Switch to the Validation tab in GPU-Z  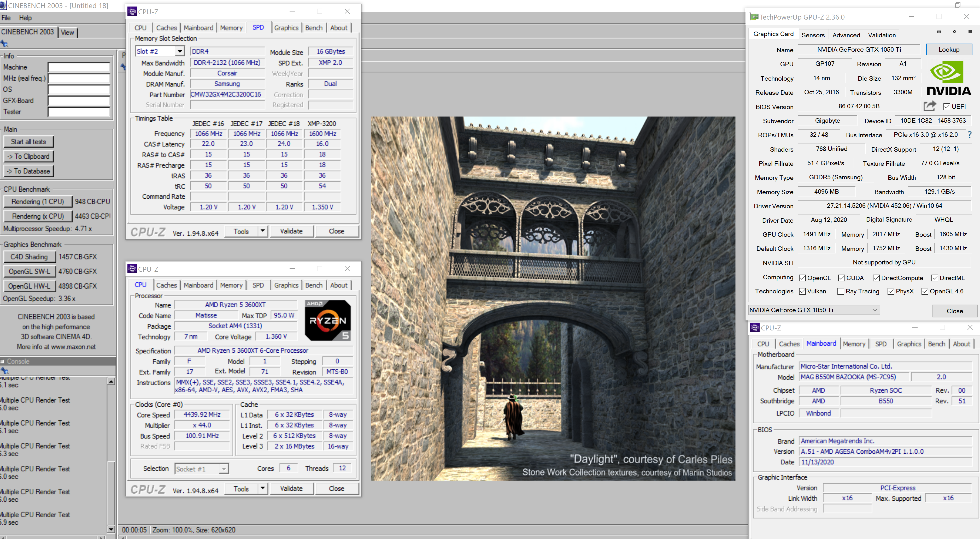click(882, 35)
